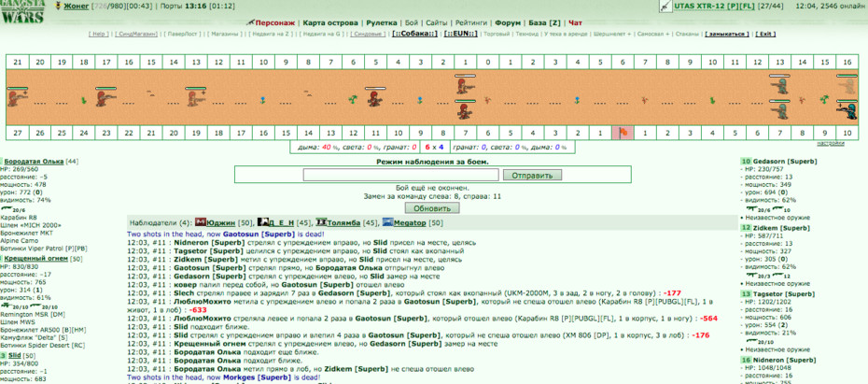Viewport: 868px width, 384px height.
Task: Select the faded soldier in column 13 over 19
Action: tap(195, 98)
